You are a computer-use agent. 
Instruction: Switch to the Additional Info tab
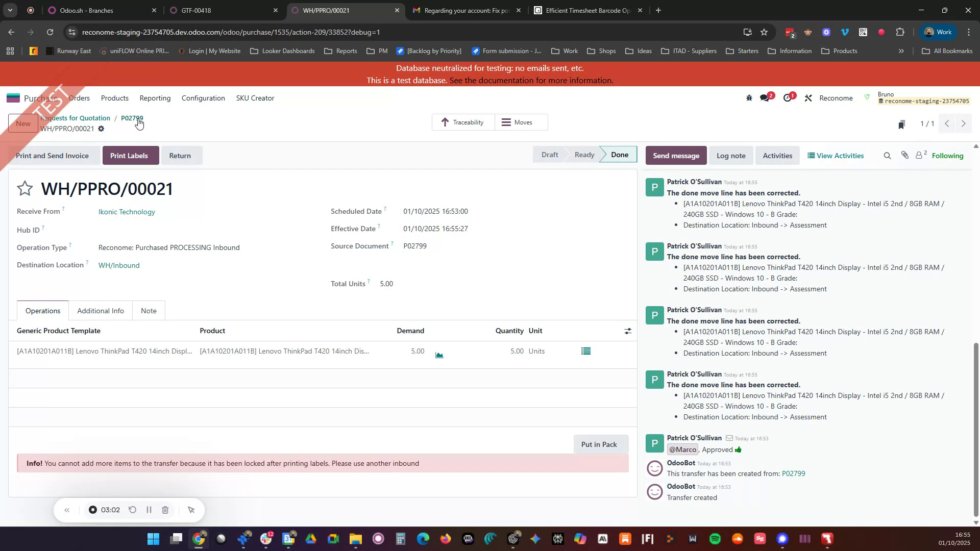tap(101, 310)
